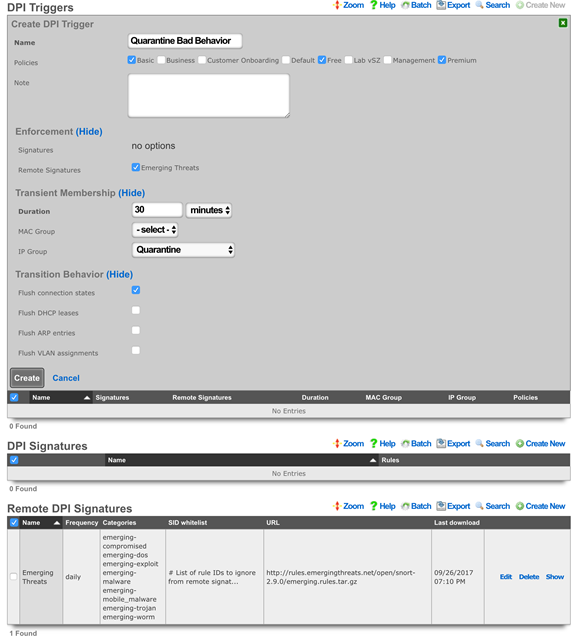Check the Customer Onboarding policy checkbox
This screenshot has height=641, width=585.
pyautogui.click(x=202, y=60)
